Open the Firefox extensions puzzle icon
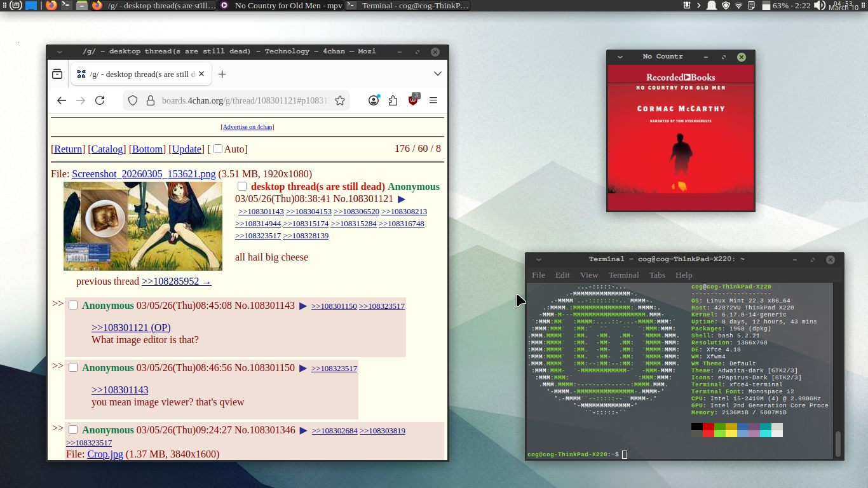Viewport: 868px width, 488px height. point(393,100)
